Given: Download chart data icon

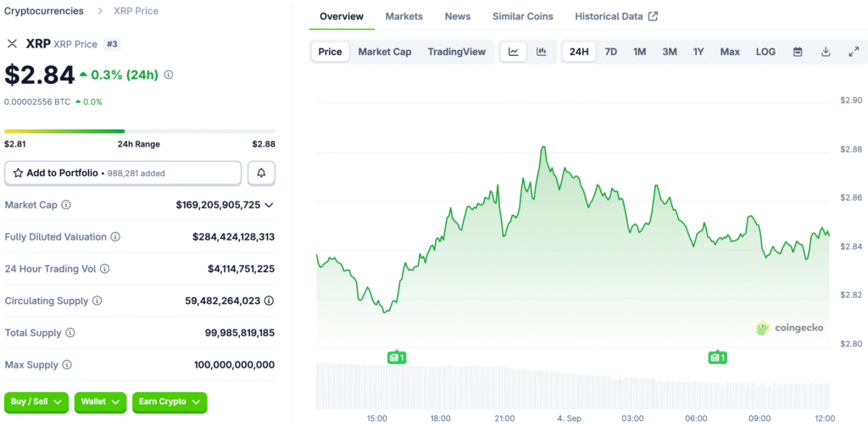Looking at the screenshot, I should (x=826, y=52).
